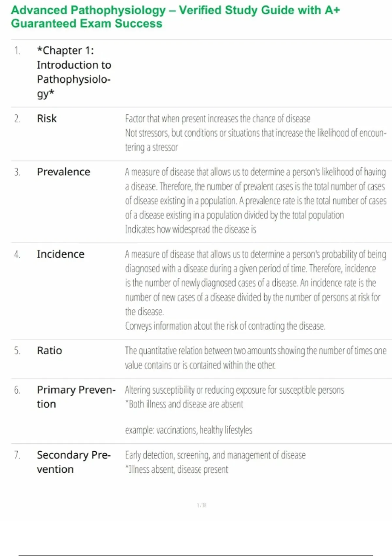
Task: Click row number 4 beside Incidence
Action: pos(17,254)
